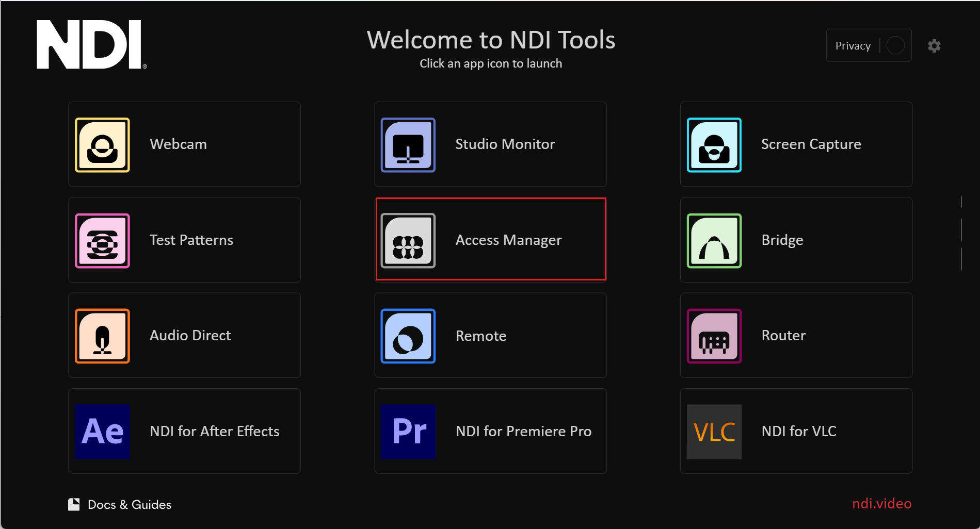980x529 pixels.
Task: Launch the Webcam app icon
Action: point(102,145)
